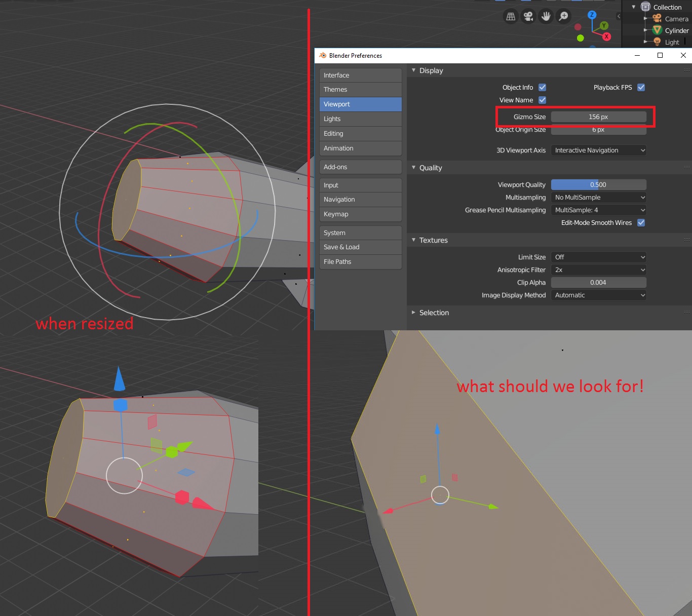Toggle perspective/orthographic grid view icon
Image resolution: width=692 pixels, height=616 pixels.
click(511, 16)
